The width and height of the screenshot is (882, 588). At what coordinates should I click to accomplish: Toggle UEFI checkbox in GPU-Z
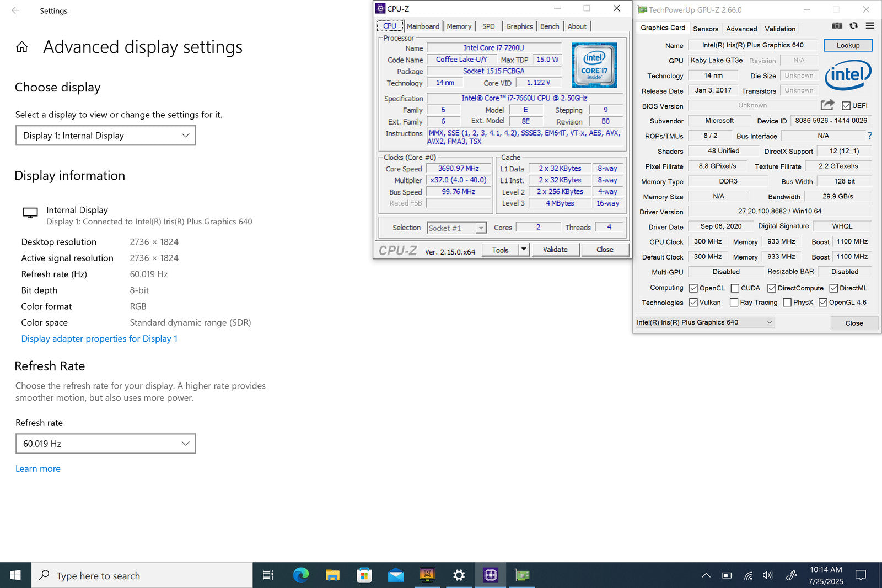[x=846, y=106]
